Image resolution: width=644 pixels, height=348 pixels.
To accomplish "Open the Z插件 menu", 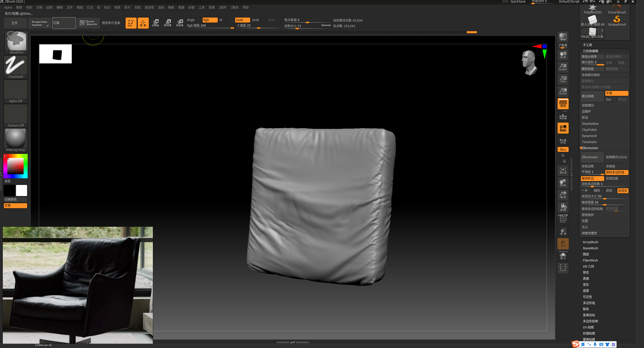I will coord(222,7).
